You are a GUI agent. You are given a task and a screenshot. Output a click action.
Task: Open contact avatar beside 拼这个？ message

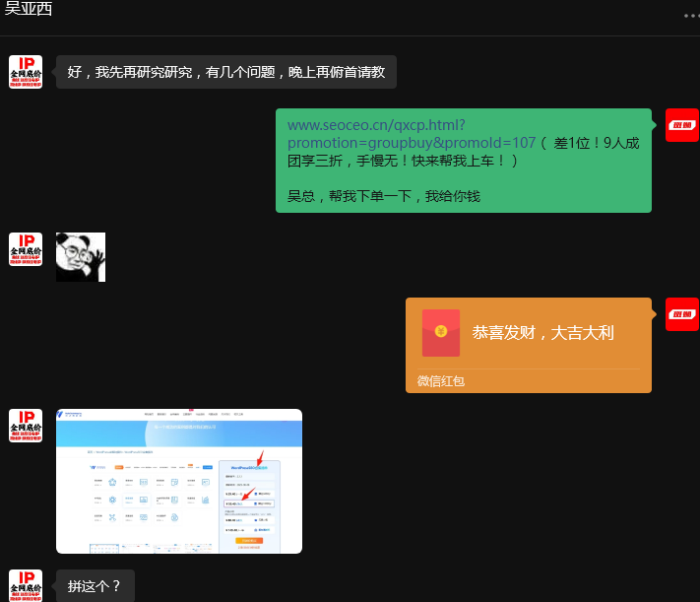click(x=26, y=585)
